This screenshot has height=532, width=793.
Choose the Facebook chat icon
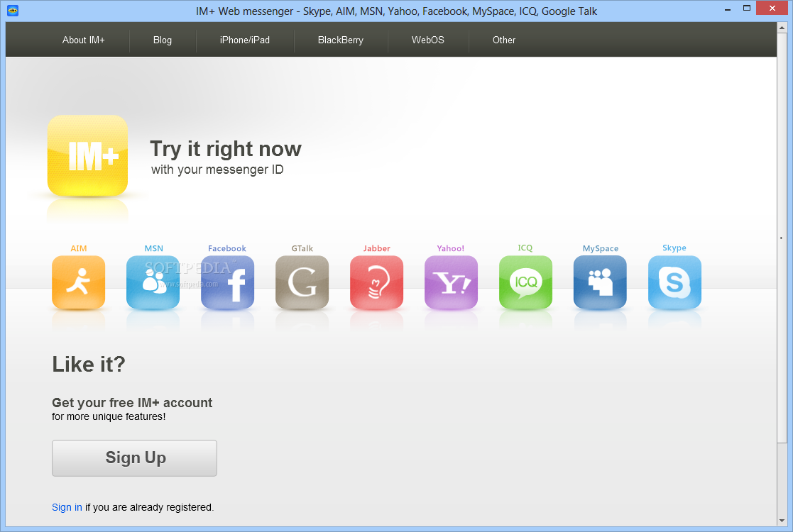pos(228,282)
